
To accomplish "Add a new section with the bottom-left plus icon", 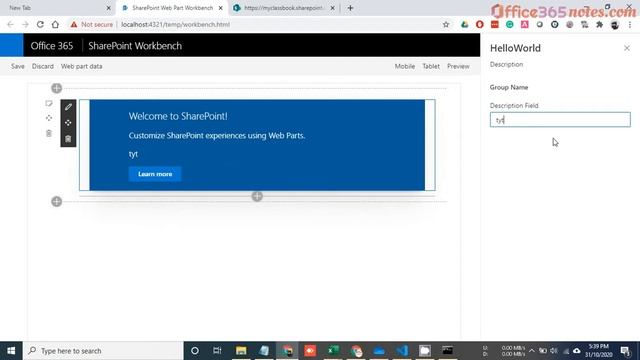I will point(57,201).
